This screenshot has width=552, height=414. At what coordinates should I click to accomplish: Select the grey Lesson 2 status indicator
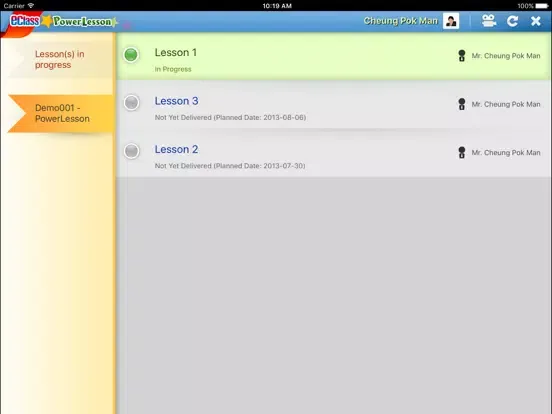[131, 151]
